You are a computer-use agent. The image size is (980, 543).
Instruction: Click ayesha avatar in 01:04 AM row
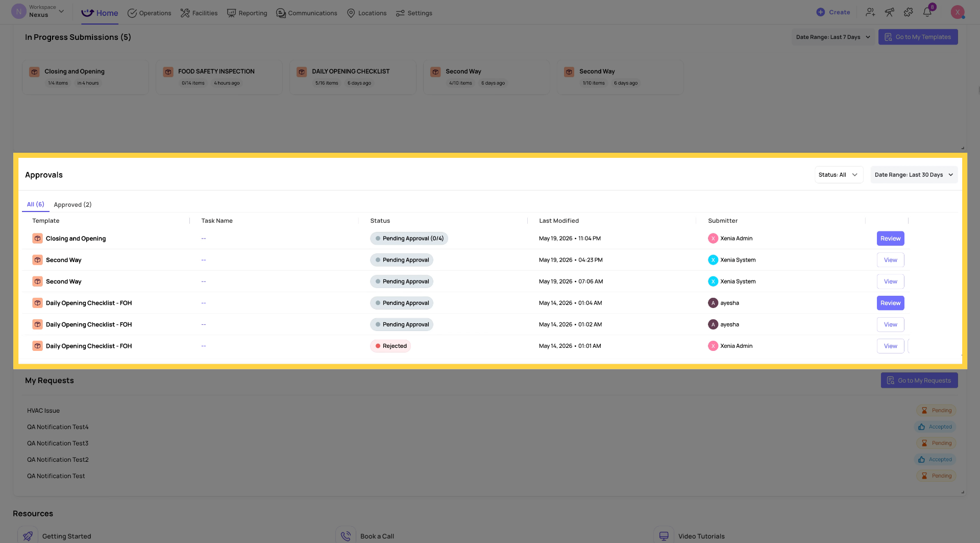click(713, 303)
